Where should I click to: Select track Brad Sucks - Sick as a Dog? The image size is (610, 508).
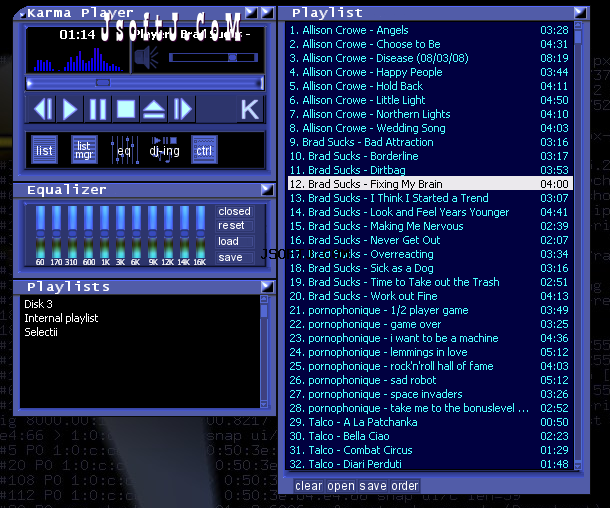(430, 268)
